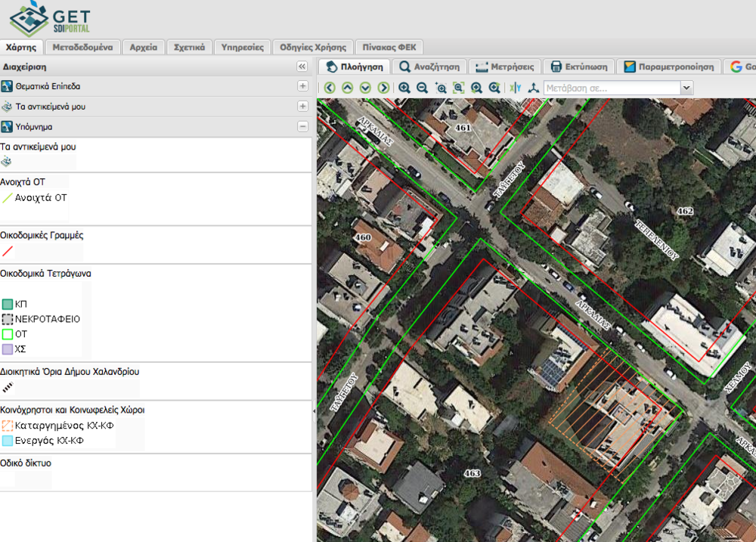Click the green ΚΠ legend swatch
Screen dimensions: 756x542
coord(8,304)
